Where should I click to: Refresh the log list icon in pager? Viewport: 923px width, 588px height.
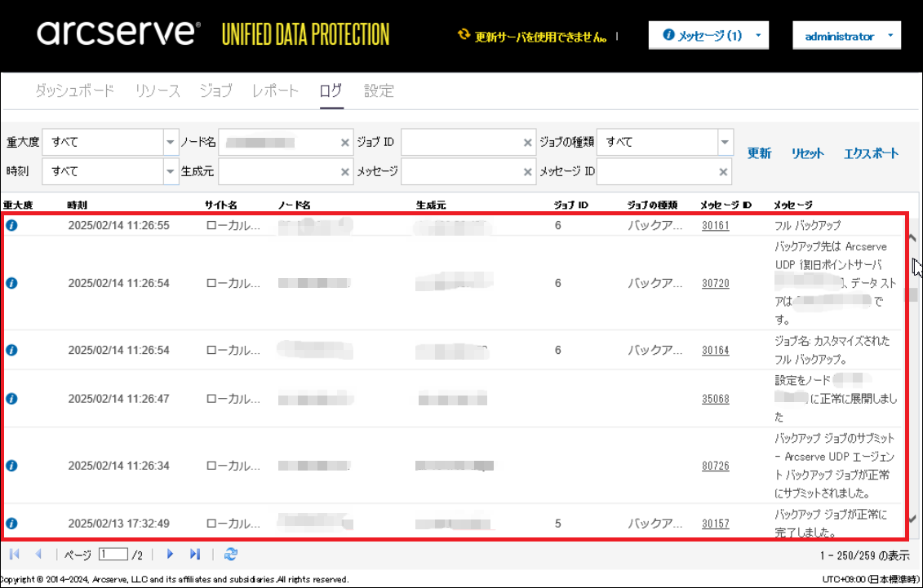point(231,554)
